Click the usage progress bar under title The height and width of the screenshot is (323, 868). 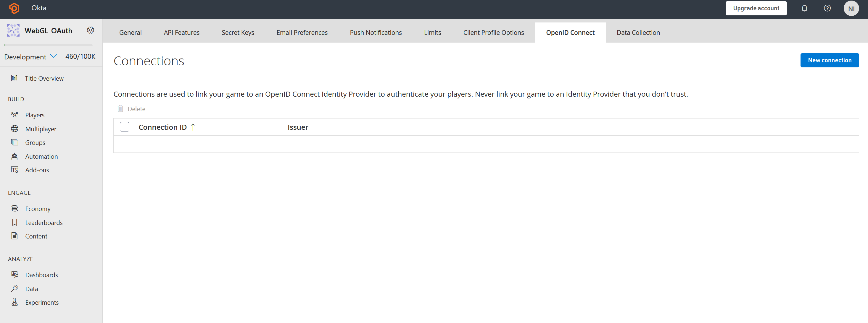pyautogui.click(x=48, y=45)
